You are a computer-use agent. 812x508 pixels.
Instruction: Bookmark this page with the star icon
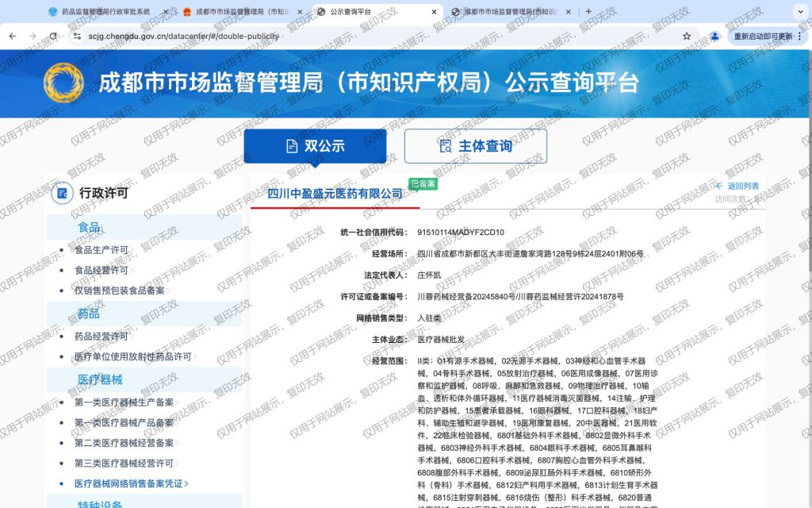(x=687, y=37)
